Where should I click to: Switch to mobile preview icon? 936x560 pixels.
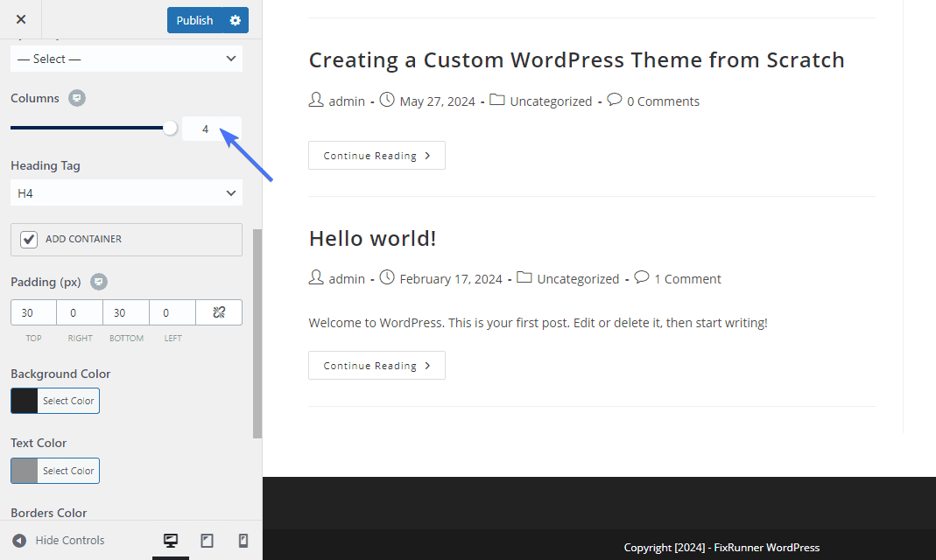click(x=243, y=541)
